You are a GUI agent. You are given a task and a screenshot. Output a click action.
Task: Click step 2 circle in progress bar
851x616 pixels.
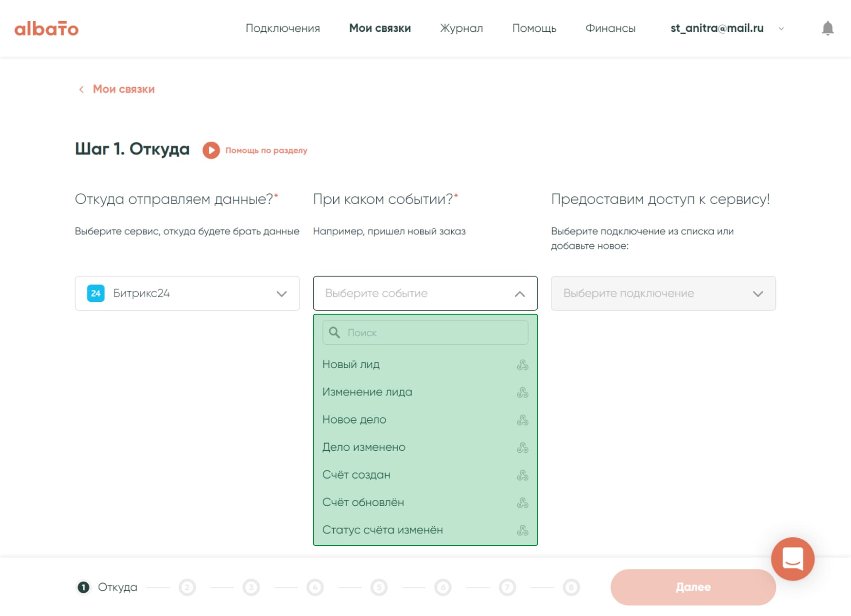187,587
